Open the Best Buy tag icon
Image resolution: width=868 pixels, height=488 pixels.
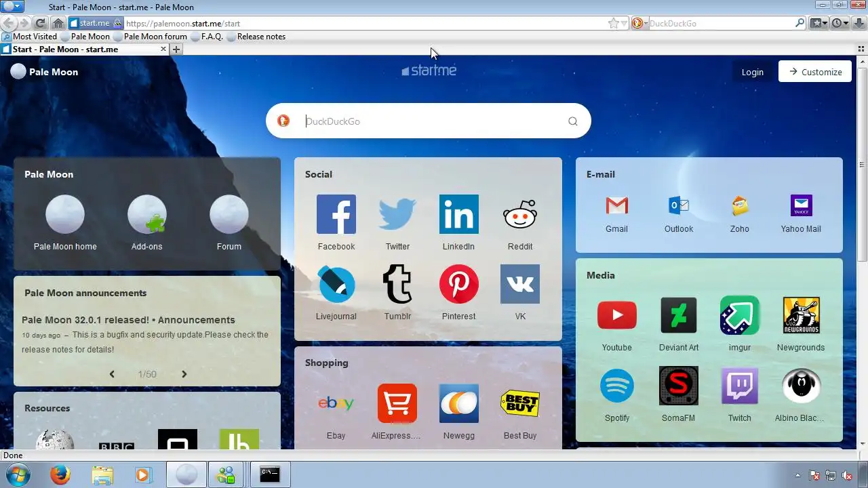pos(520,403)
